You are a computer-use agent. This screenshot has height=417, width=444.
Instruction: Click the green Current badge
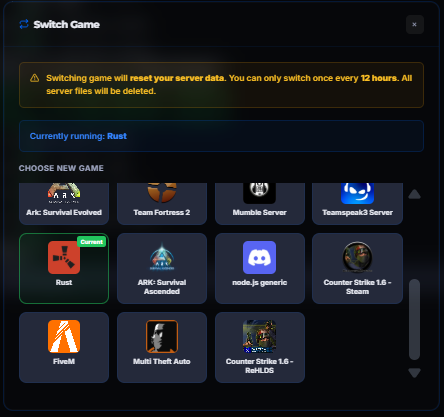click(x=92, y=242)
